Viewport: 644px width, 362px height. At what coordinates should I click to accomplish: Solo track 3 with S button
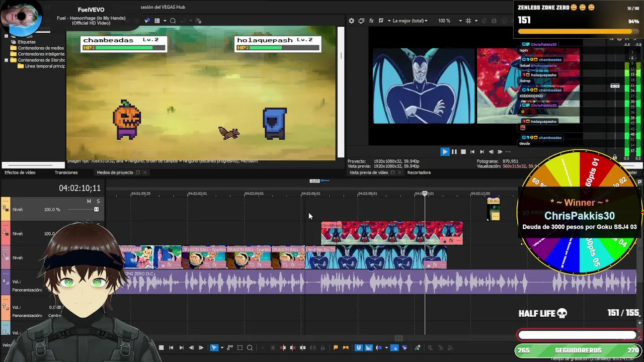(x=98, y=201)
